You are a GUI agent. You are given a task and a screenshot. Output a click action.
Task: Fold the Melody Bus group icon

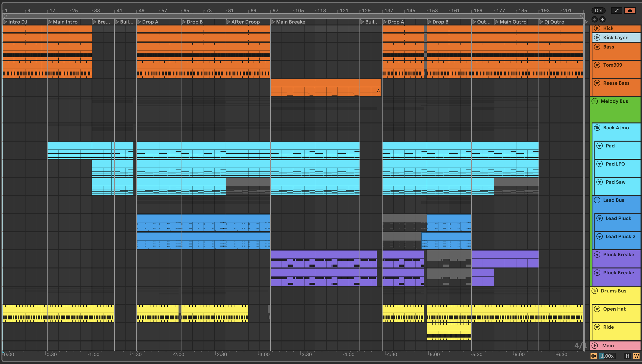595,101
